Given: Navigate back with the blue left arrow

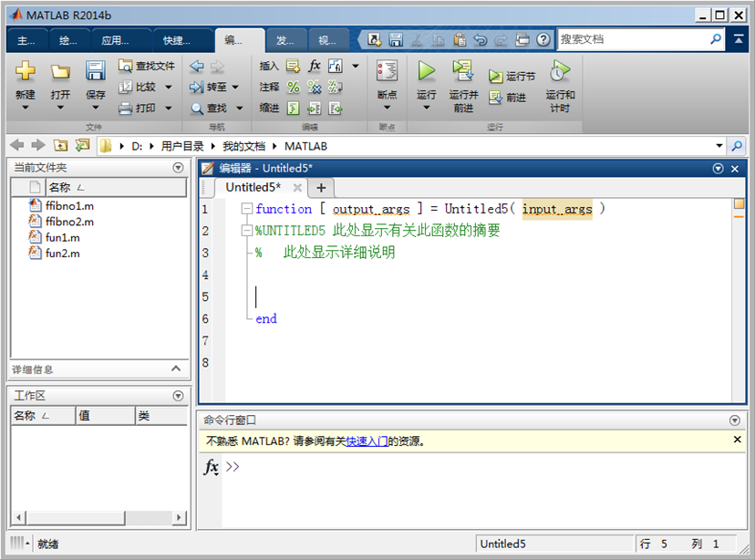Looking at the screenshot, I should click(196, 66).
